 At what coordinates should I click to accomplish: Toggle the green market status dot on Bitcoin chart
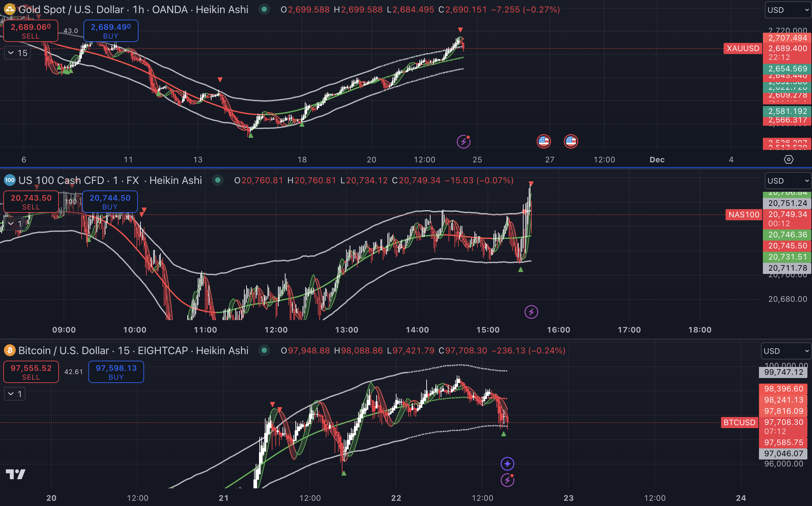coord(265,351)
